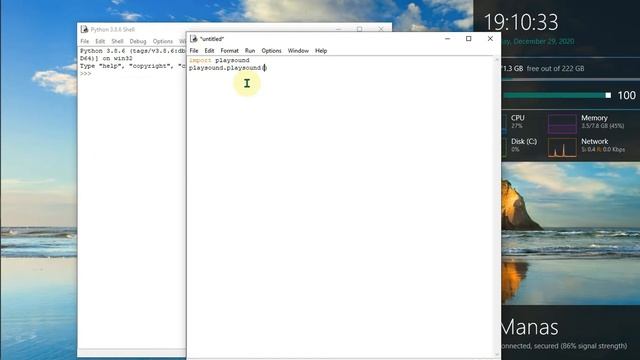The width and height of the screenshot is (640, 360).
Task: Open Help menu in untitled editor
Action: coord(321,51)
